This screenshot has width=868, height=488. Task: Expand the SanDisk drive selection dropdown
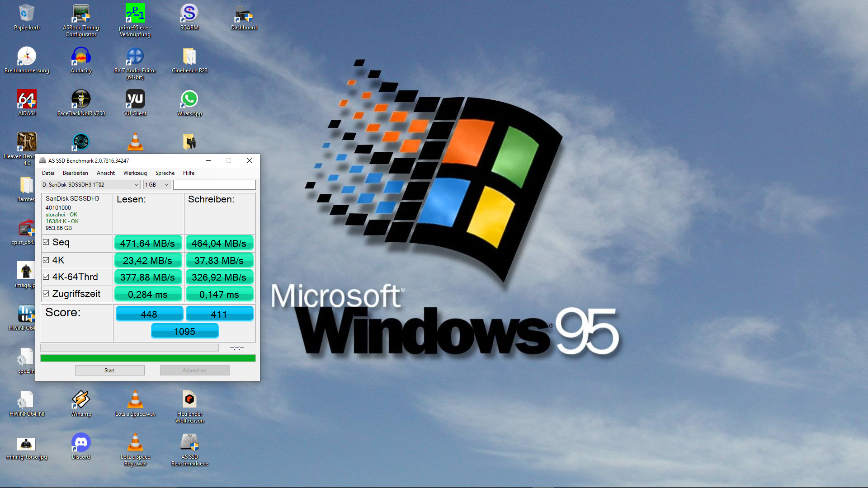click(90, 185)
